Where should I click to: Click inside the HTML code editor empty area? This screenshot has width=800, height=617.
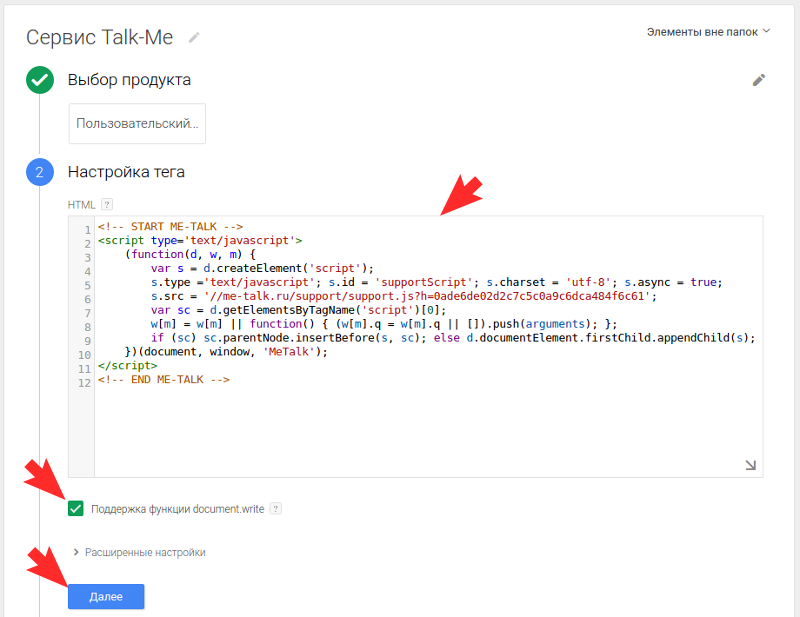[x=428, y=429]
